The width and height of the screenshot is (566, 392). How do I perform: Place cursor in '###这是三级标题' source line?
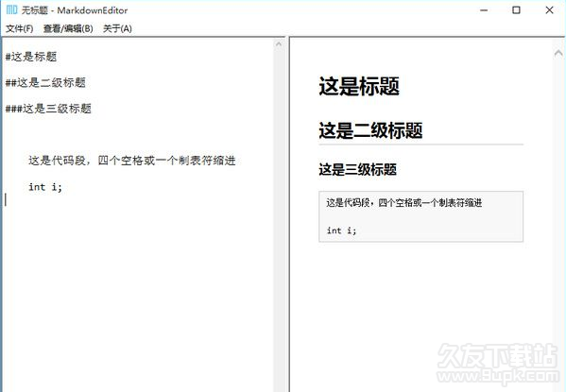tap(48, 109)
